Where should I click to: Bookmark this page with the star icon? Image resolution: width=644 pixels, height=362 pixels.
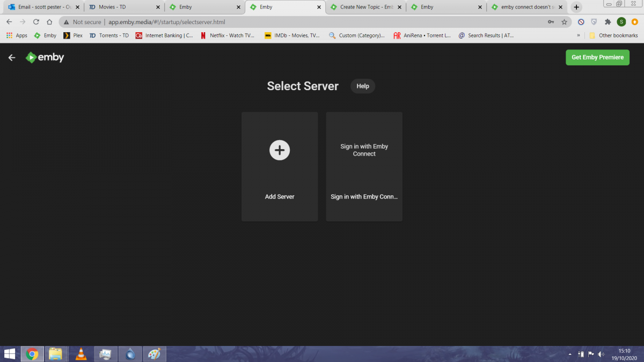564,22
